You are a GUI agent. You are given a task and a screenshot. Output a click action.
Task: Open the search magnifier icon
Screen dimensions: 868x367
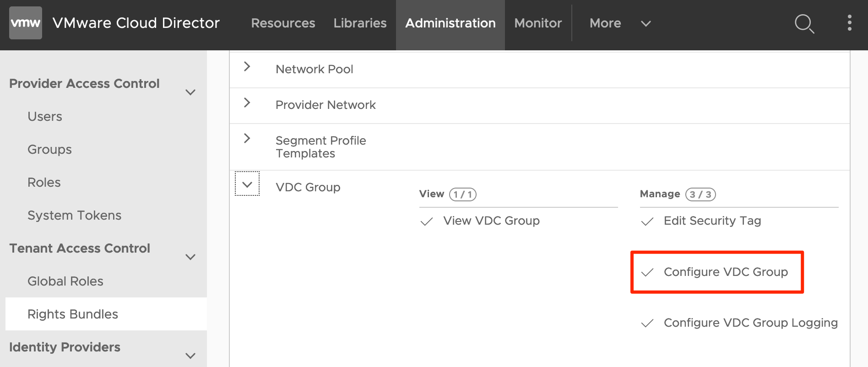pos(804,23)
